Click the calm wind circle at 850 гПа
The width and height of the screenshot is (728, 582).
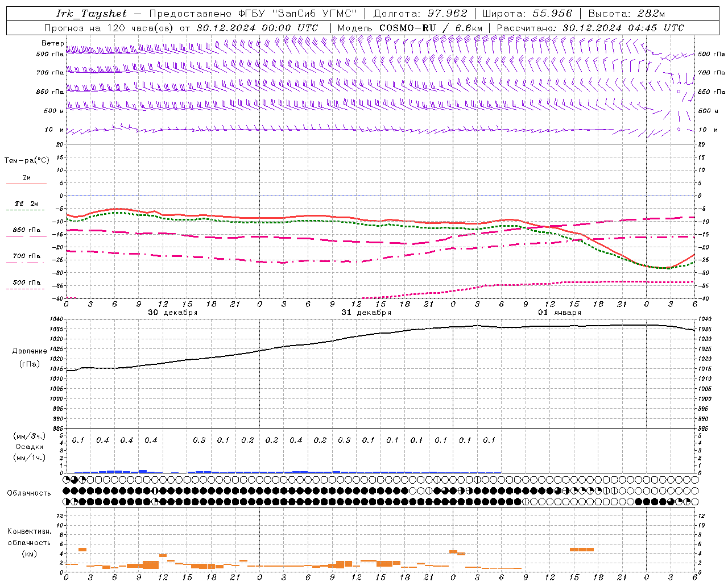[679, 91]
